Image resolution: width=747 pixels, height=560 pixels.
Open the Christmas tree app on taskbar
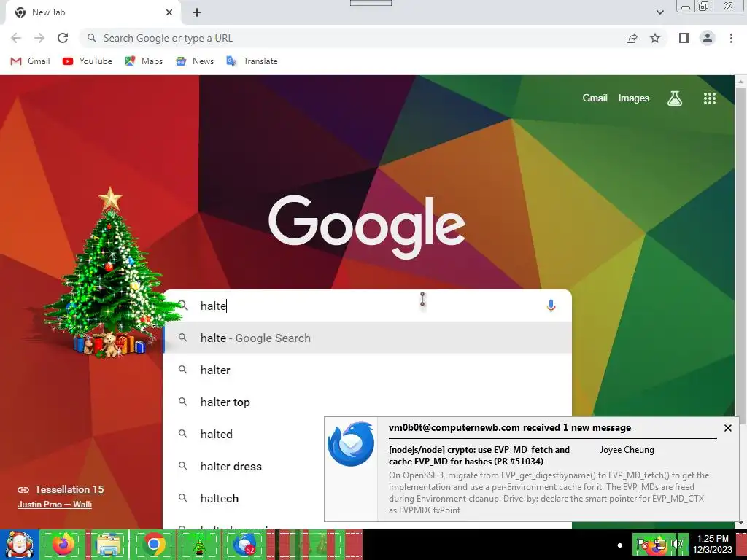coord(199,545)
